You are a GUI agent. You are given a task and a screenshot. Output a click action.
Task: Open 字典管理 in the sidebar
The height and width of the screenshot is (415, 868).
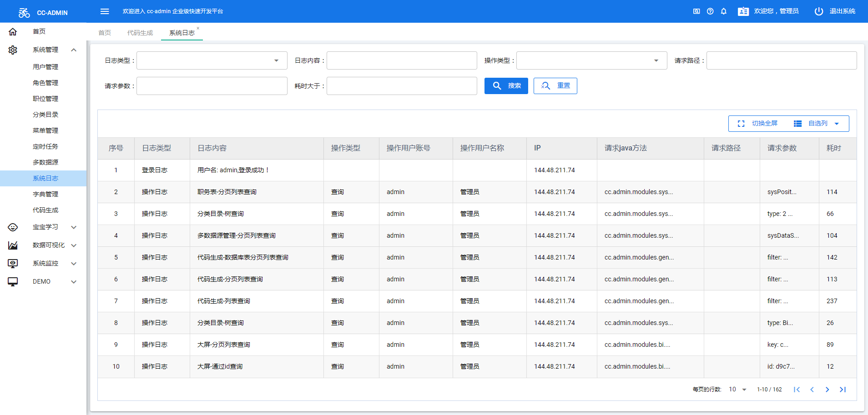click(45, 194)
